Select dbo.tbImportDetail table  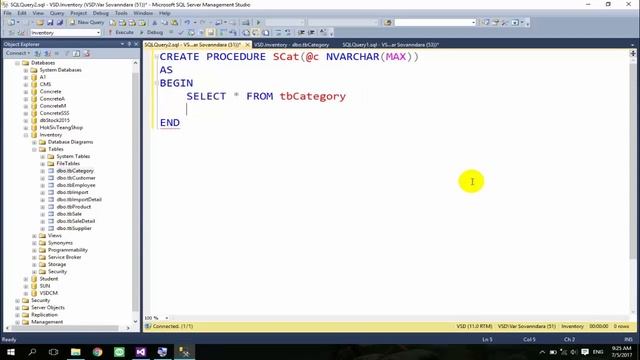pyautogui.click(x=79, y=200)
